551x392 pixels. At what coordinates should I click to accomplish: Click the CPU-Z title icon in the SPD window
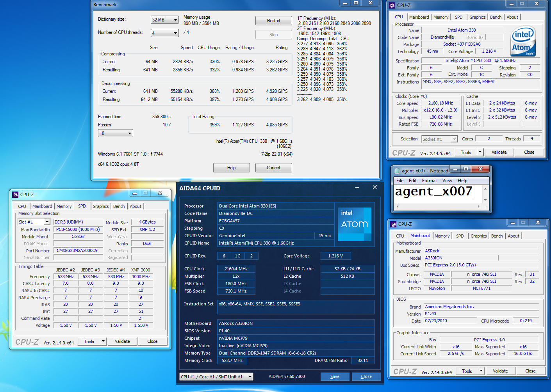coord(15,194)
